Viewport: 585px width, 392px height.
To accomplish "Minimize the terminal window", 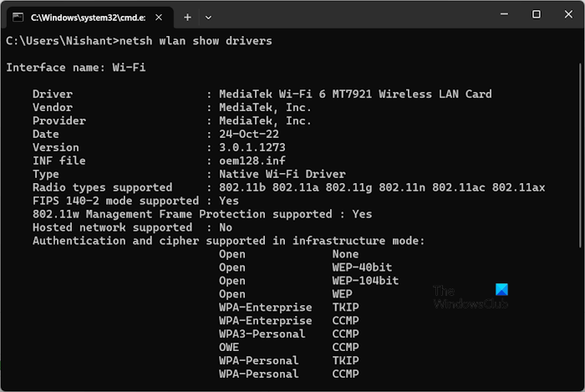I will (x=500, y=14).
